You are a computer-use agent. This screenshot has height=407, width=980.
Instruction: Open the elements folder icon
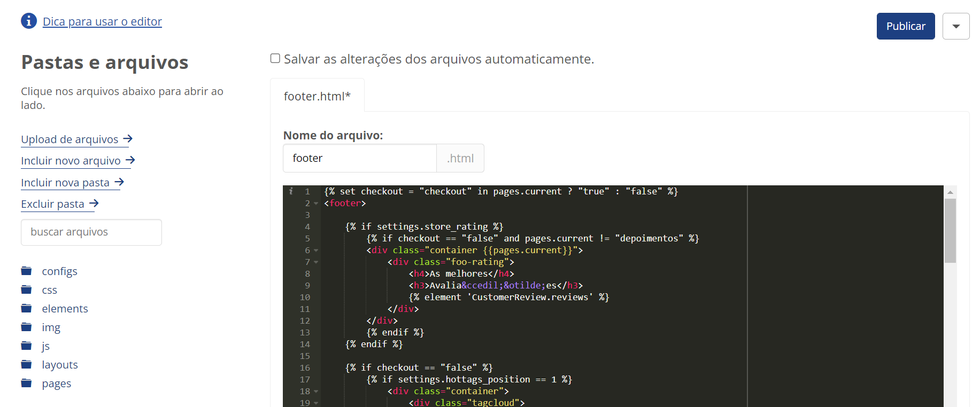(x=26, y=308)
